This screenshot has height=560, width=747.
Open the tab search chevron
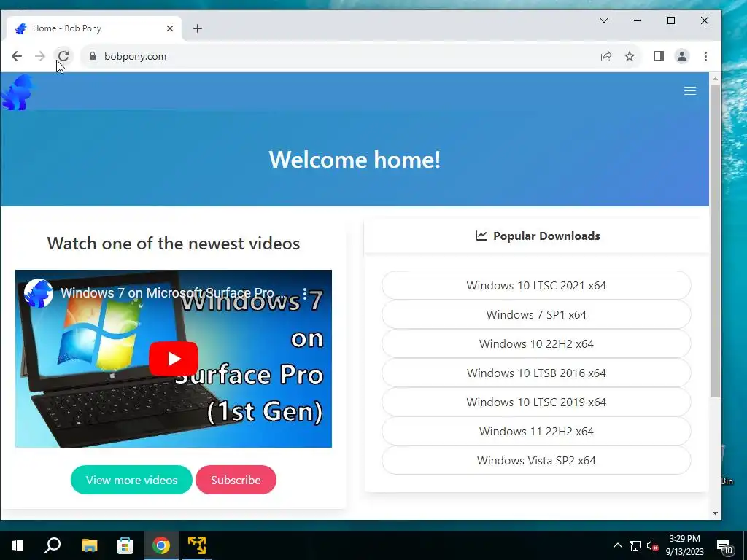[x=603, y=20]
